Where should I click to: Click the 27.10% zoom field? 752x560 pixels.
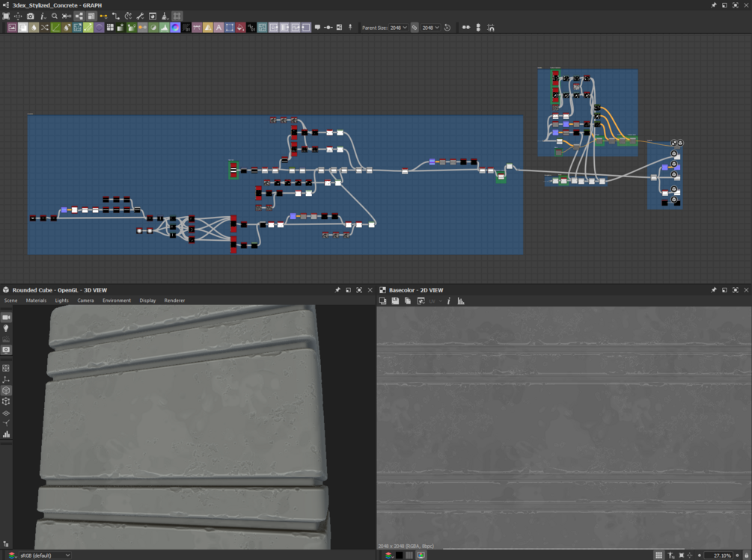coord(721,556)
